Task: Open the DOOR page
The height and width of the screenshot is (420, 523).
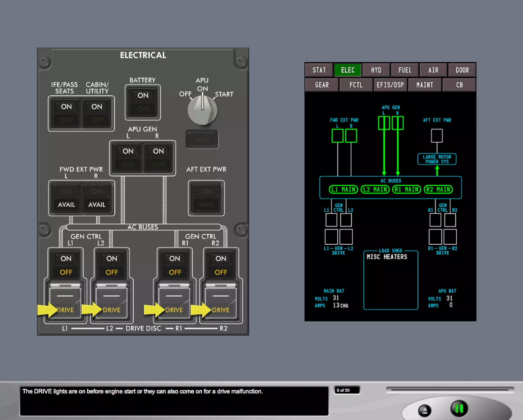Action: tap(462, 70)
